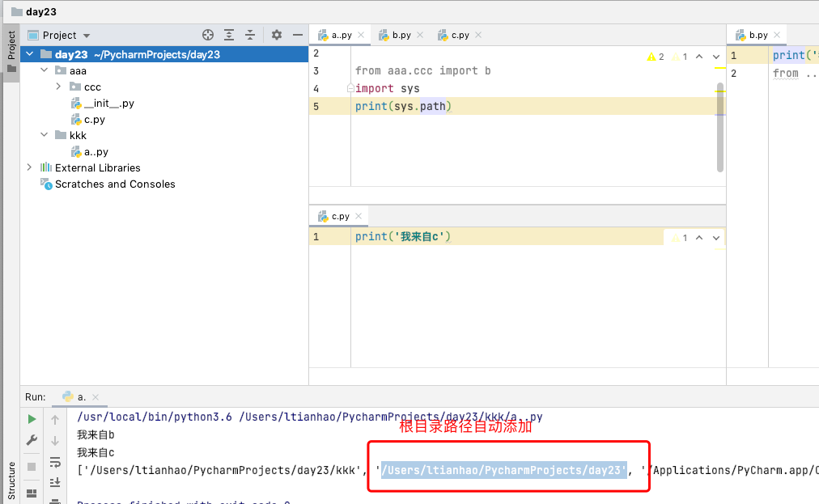Select the ccc folder row

click(x=164, y=87)
